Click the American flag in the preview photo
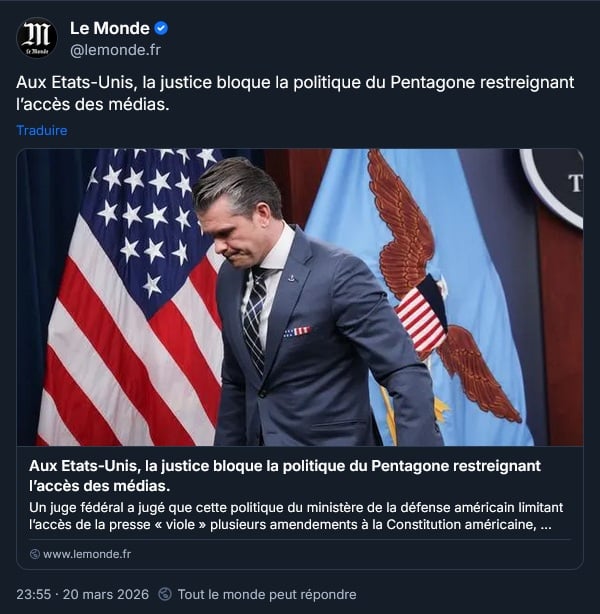Viewport: 600px width, 614px height. point(129,298)
